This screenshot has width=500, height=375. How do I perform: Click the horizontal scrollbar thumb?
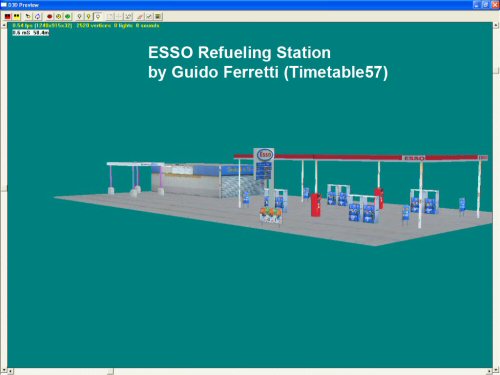click(x=110, y=371)
